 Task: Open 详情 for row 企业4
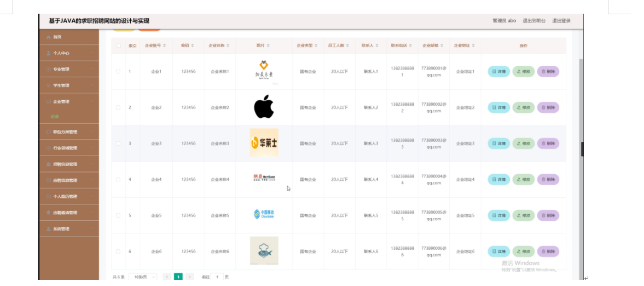pyautogui.click(x=498, y=179)
